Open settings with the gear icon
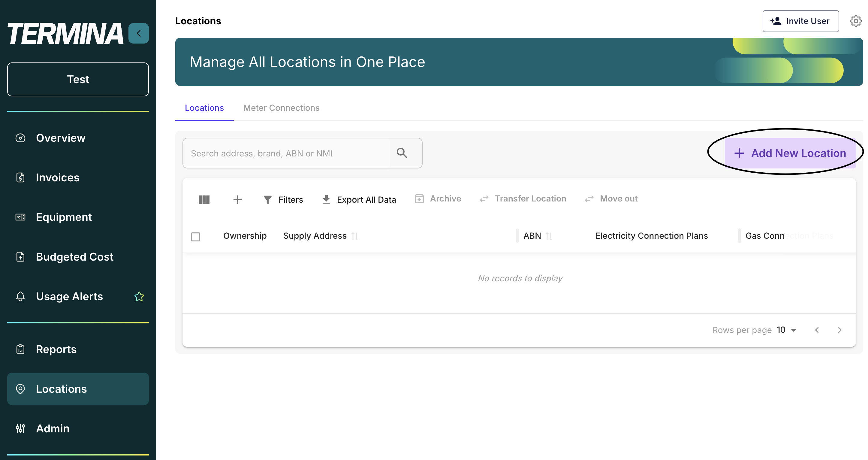Viewport: 868px width, 460px height. [x=856, y=21]
